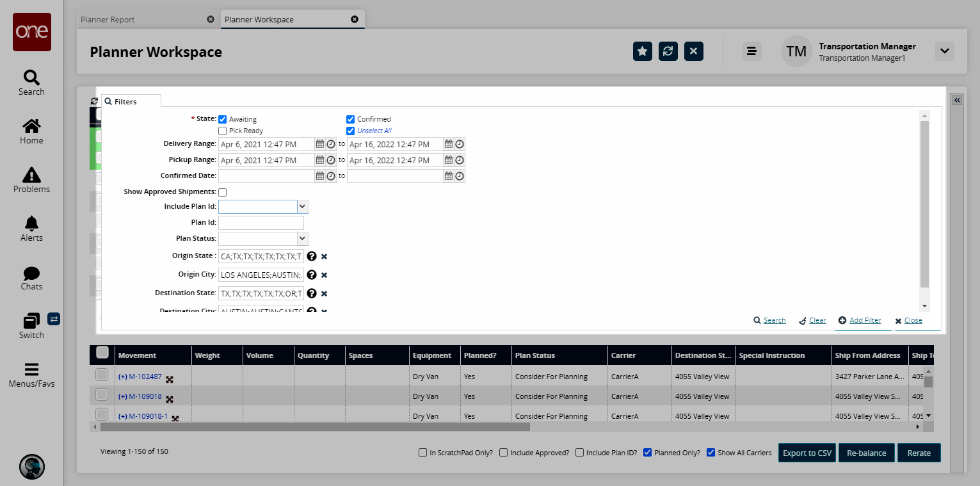Expand the Include Plan Id dropdown
This screenshot has width=980, height=486.
[x=303, y=207]
